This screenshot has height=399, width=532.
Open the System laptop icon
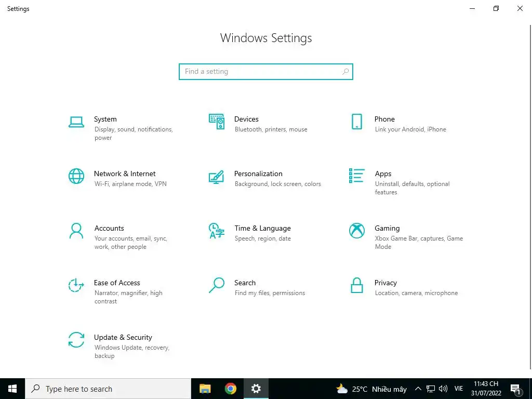[76, 122]
